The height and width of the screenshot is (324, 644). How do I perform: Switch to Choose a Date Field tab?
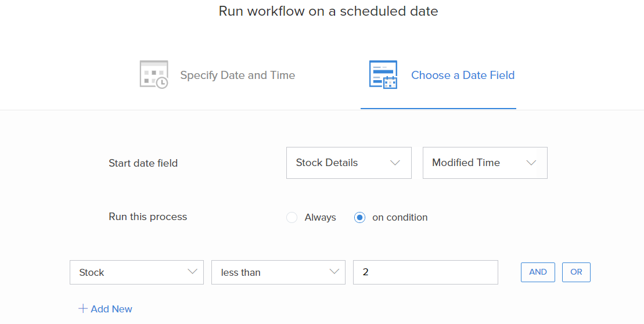point(462,75)
